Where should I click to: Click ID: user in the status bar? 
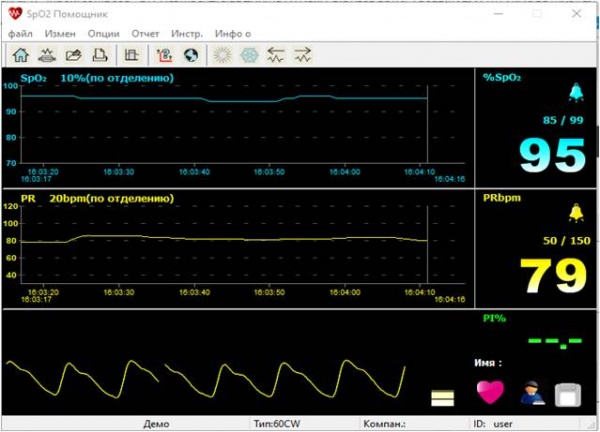(x=493, y=424)
